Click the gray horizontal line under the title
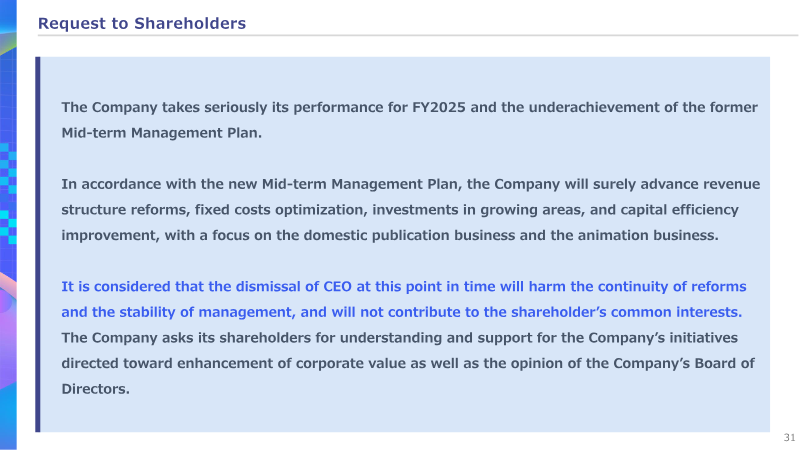 [x=418, y=36]
